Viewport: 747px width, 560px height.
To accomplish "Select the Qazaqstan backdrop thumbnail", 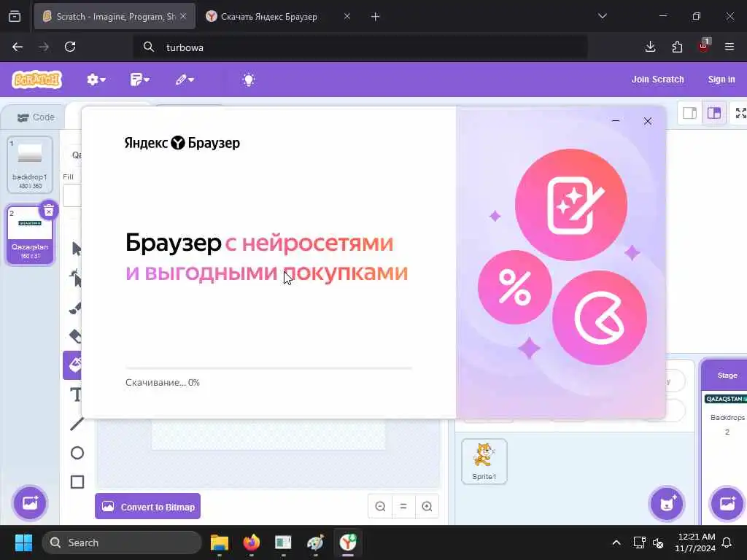I will tap(29, 235).
